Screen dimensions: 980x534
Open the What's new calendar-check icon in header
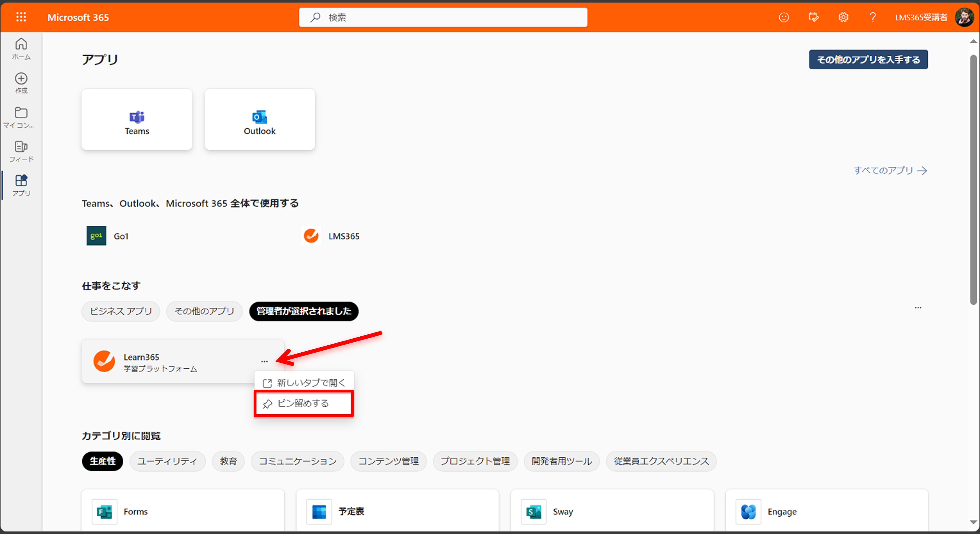tap(813, 17)
